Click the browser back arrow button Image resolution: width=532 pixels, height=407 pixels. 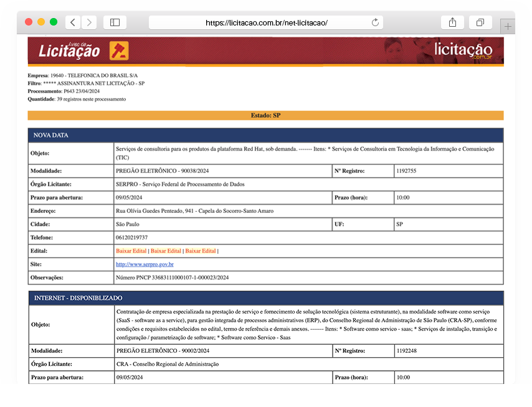(73, 22)
